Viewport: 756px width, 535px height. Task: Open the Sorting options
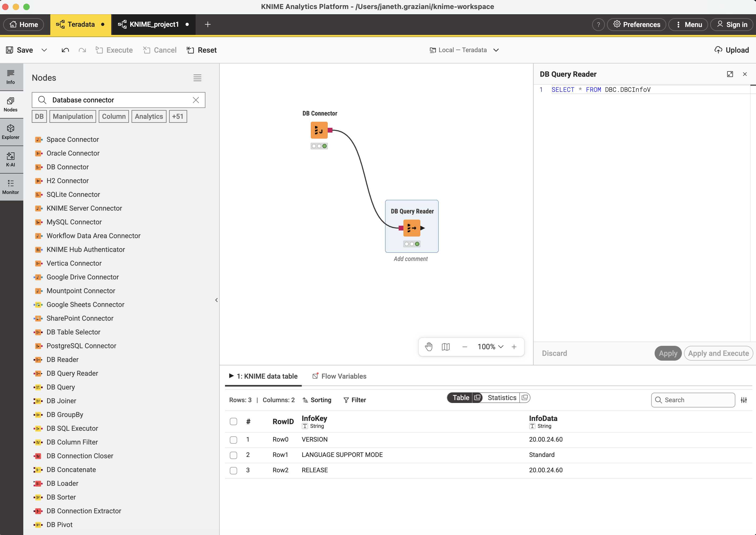point(317,400)
